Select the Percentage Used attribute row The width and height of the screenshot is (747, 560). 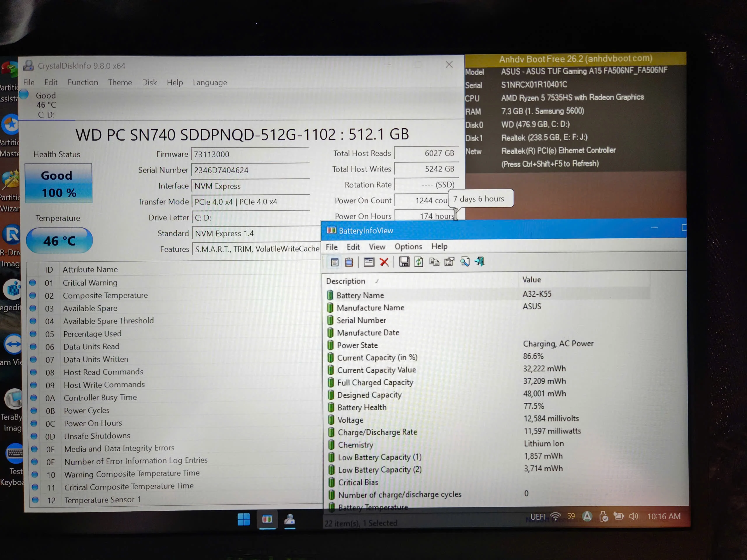(x=175, y=334)
